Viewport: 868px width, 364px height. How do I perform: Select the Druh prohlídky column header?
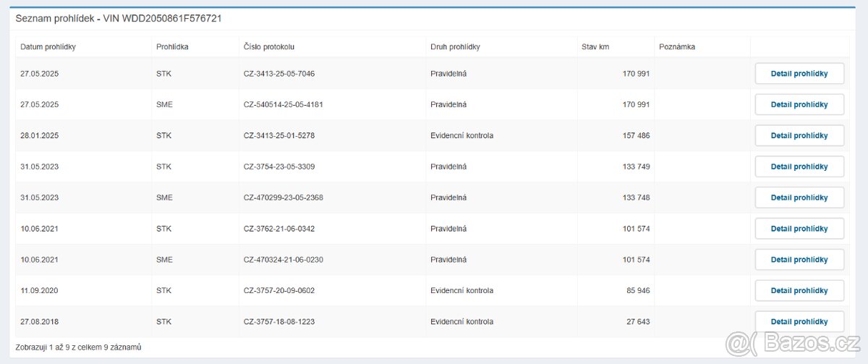[x=455, y=47]
